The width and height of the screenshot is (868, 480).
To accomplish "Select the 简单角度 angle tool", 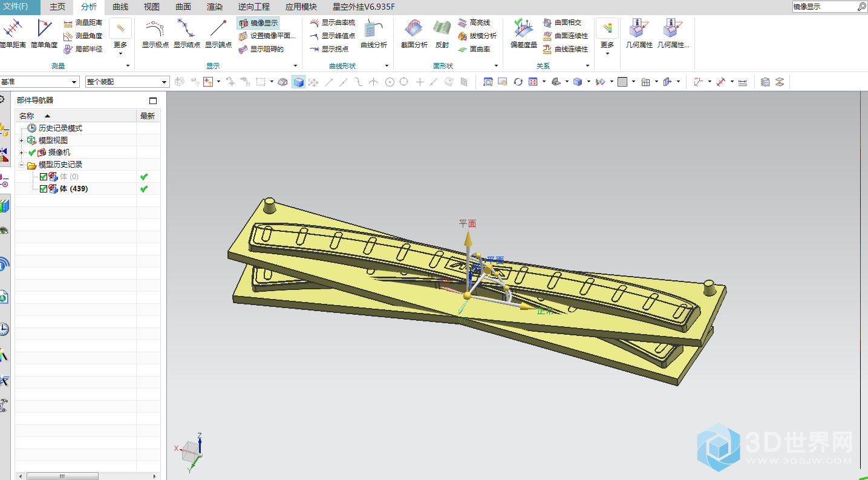I will (44, 34).
